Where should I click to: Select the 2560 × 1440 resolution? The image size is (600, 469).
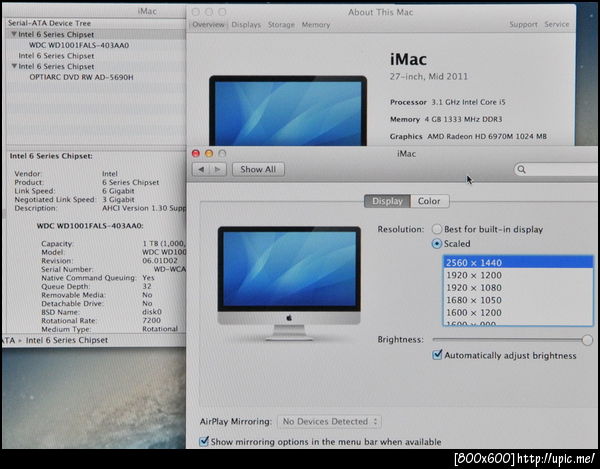[x=518, y=262]
